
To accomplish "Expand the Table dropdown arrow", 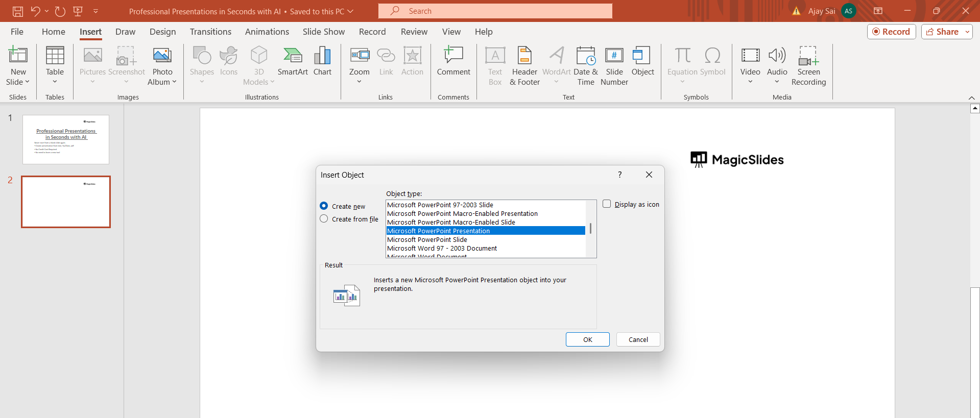I will point(55,82).
